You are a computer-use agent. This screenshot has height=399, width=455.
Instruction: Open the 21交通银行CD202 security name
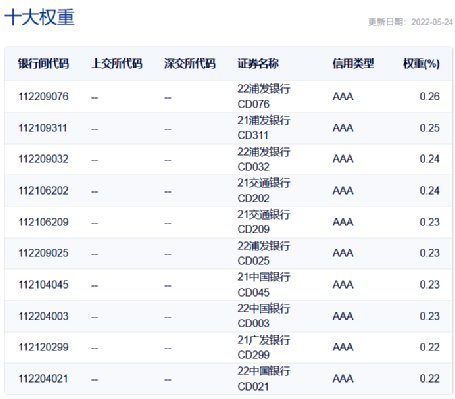pos(264,190)
